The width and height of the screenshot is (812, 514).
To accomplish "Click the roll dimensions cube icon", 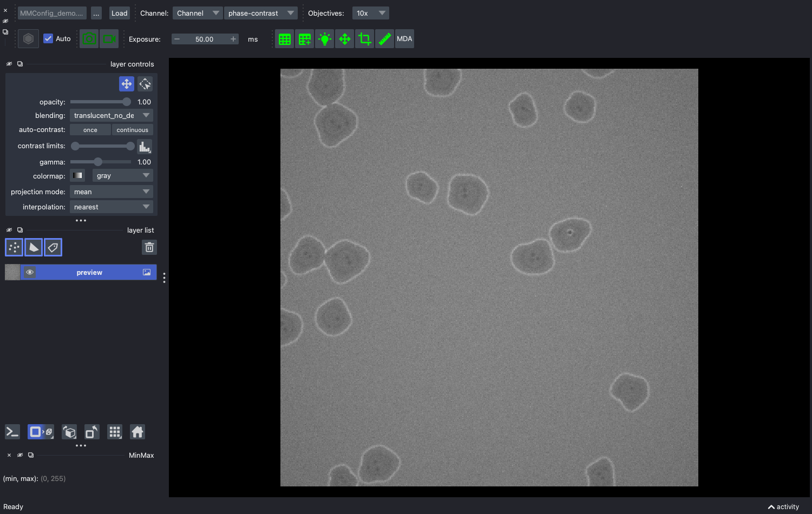I will click(69, 432).
